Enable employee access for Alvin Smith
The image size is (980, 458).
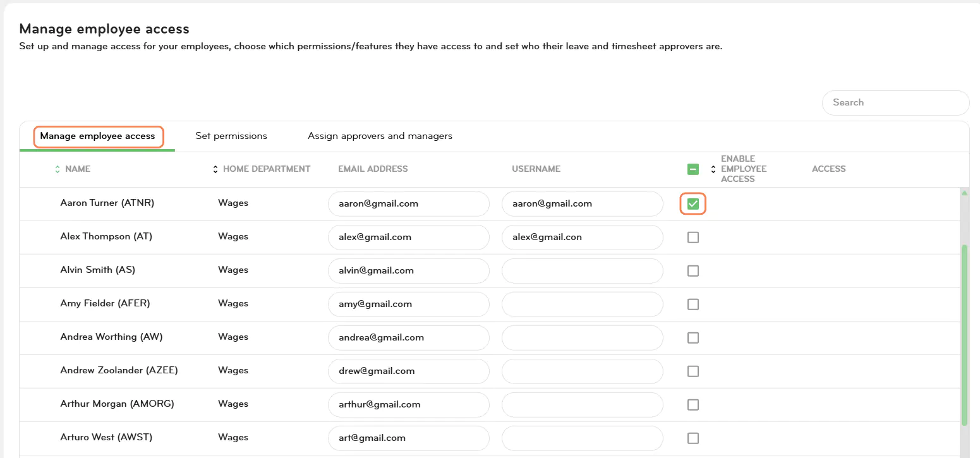pyautogui.click(x=693, y=270)
